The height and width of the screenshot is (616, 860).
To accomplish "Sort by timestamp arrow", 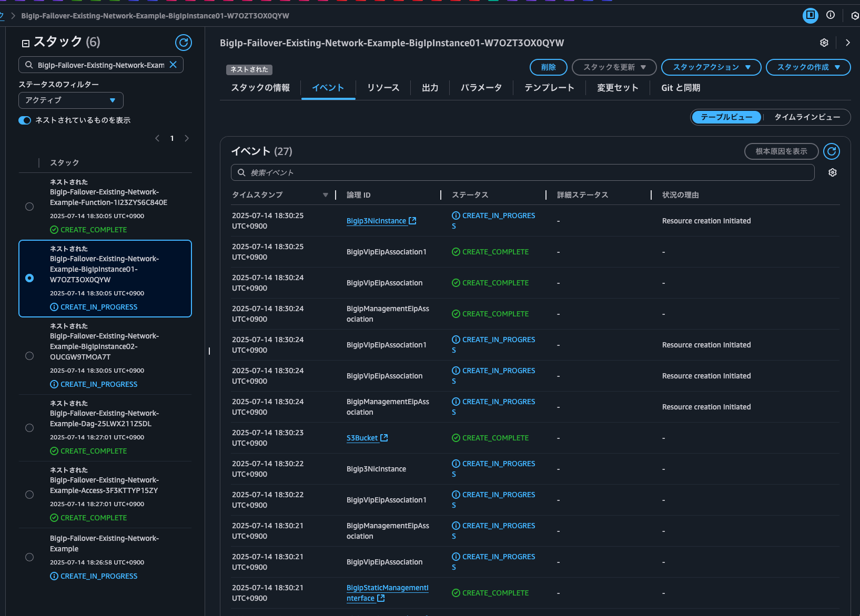I will [326, 195].
